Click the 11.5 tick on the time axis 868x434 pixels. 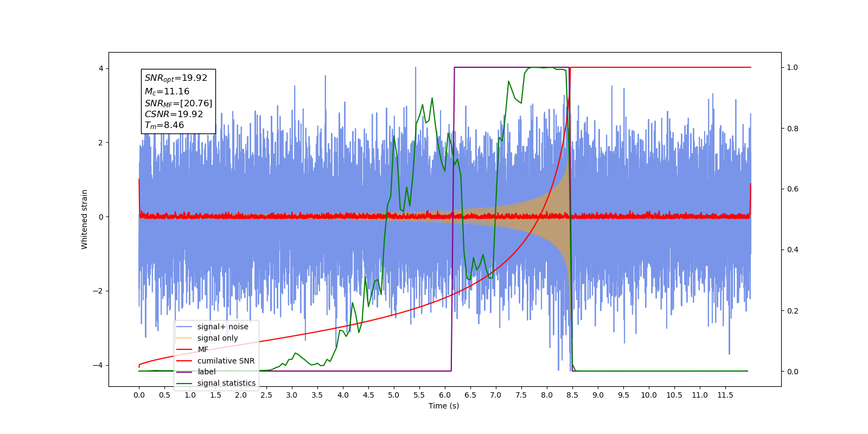[725, 395]
